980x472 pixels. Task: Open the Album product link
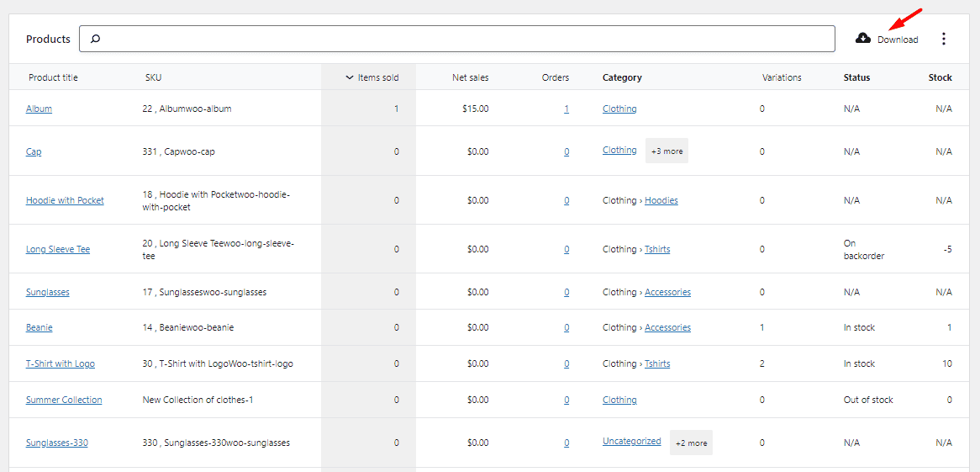coord(39,109)
